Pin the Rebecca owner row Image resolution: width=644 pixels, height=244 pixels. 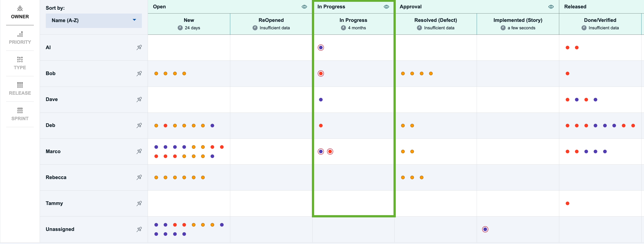pyautogui.click(x=139, y=177)
